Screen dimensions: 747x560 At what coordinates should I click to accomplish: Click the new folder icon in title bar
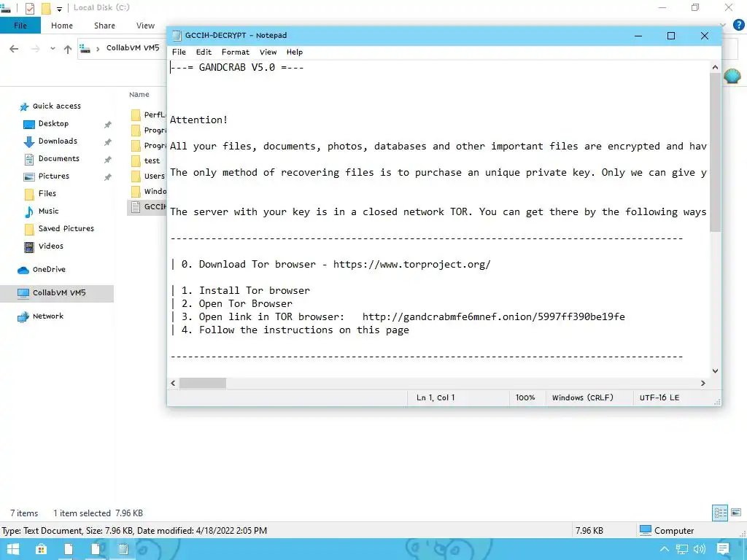tap(46, 8)
